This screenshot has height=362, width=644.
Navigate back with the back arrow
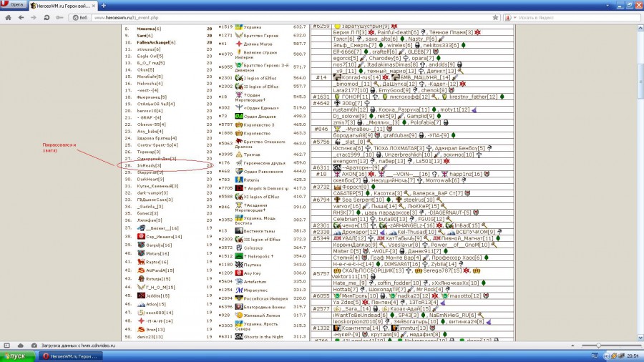(x=21, y=18)
